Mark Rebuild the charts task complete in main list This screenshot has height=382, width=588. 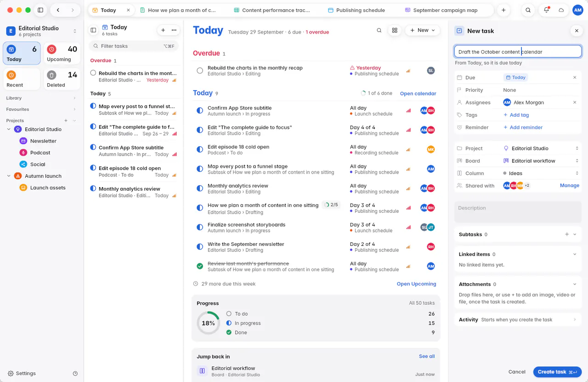pyautogui.click(x=200, y=71)
